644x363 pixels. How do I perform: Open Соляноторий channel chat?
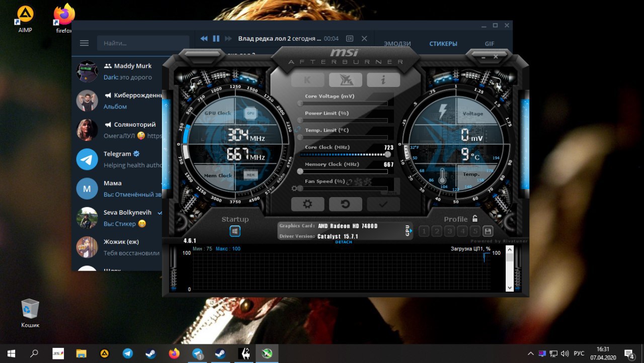117,130
